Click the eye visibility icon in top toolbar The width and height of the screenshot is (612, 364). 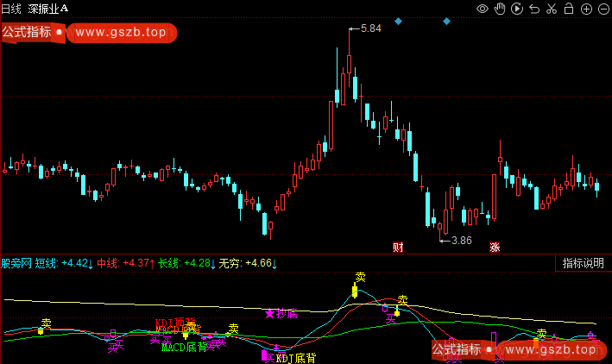483,9
